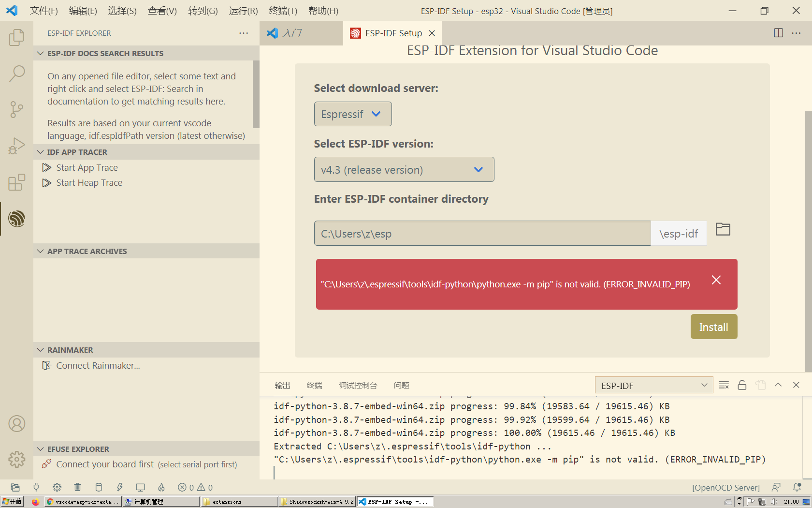Toggle output scroll lock
This screenshot has height=508, width=812.
(742, 385)
